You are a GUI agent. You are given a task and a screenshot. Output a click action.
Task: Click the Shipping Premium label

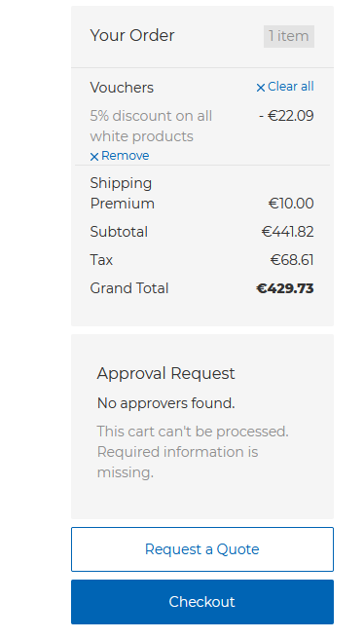pyautogui.click(x=123, y=193)
